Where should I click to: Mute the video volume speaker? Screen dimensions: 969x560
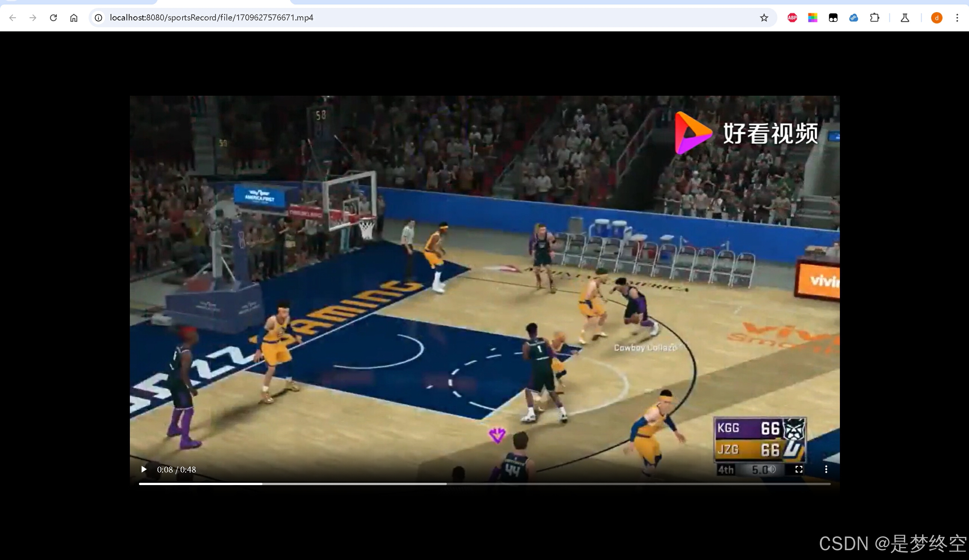pyautogui.click(x=772, y=469)
